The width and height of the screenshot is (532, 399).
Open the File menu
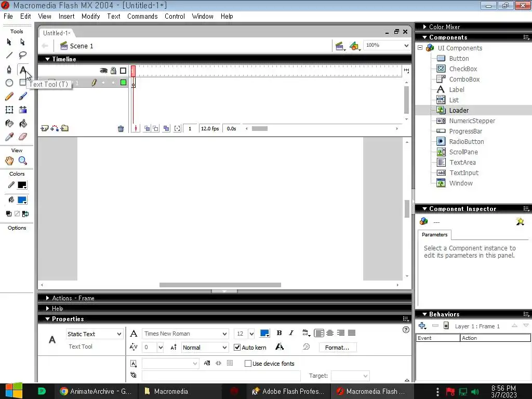tap(8, 16)
